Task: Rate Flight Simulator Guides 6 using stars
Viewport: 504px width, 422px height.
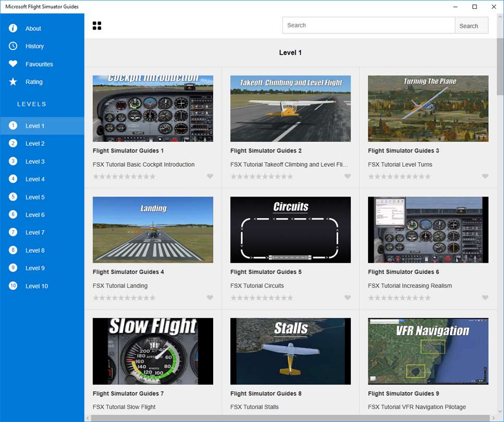Action: pos(399,297)
